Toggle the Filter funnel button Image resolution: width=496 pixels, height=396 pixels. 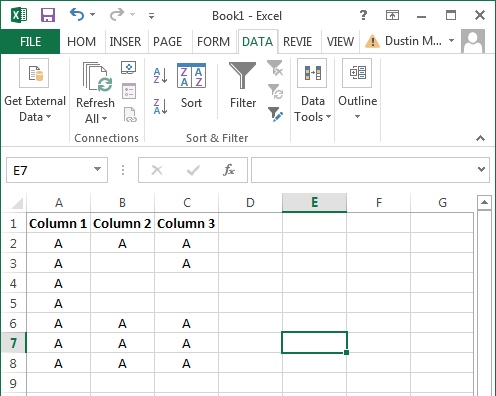(243, 85)
